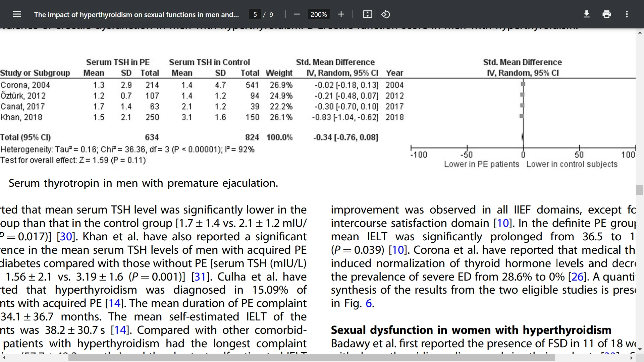The height and width of the screenshot is (362, 644).
Task: Click 'Öztürk, 2012' study row label
Action: tap(23, 96)
